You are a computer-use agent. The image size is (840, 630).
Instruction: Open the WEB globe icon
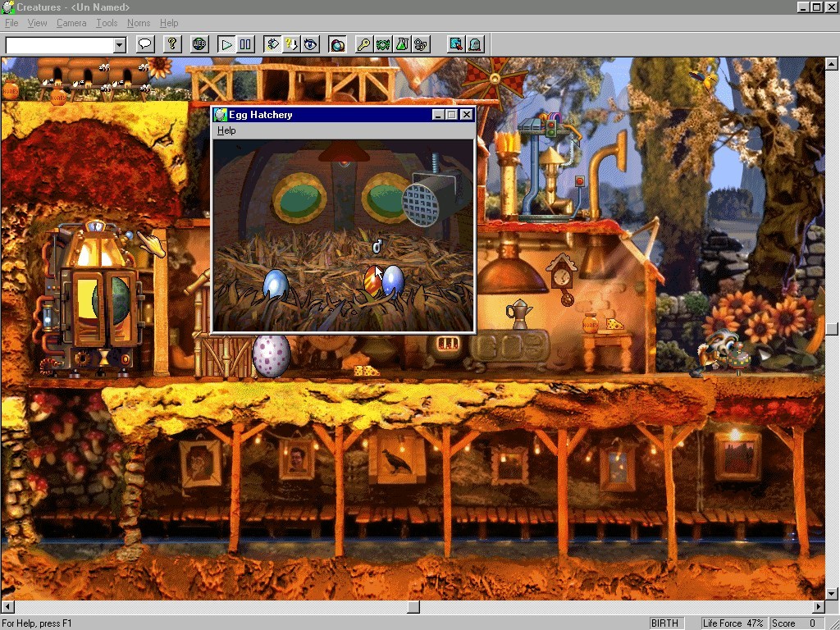pyautogui.click(x=199, y=44)
